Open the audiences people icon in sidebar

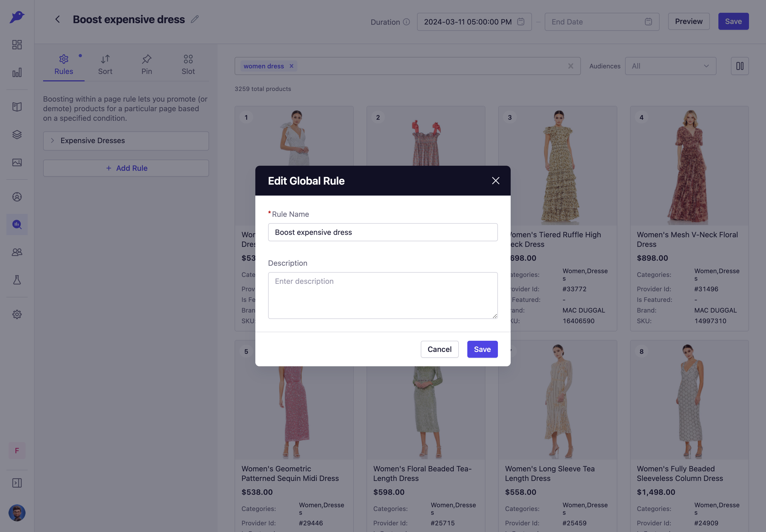17,252
